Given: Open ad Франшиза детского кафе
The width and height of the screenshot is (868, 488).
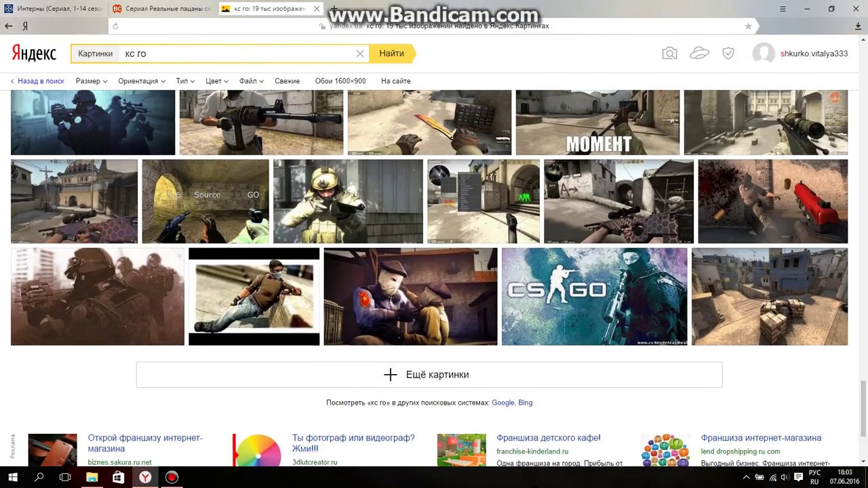Looking at the screenshot, I should (x=549, y=438).
